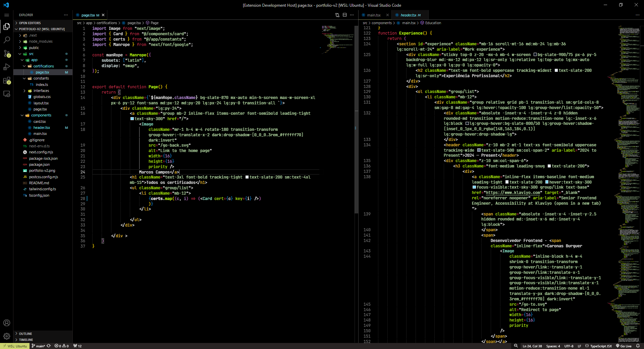Open the Manage gear icon

[6, 336]
